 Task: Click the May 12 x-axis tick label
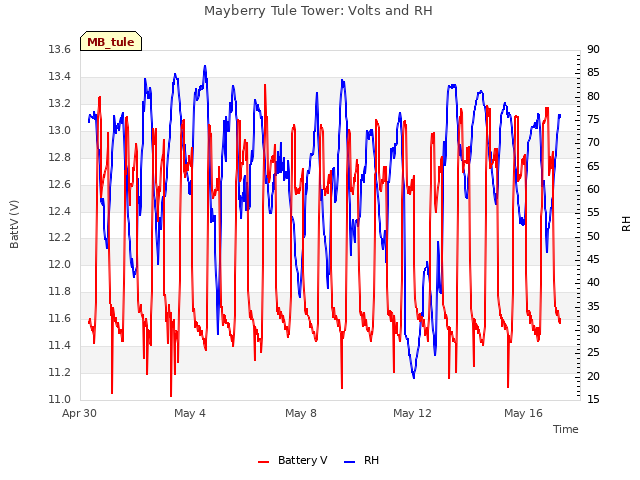pyautogui.click(x=412, y=413)
